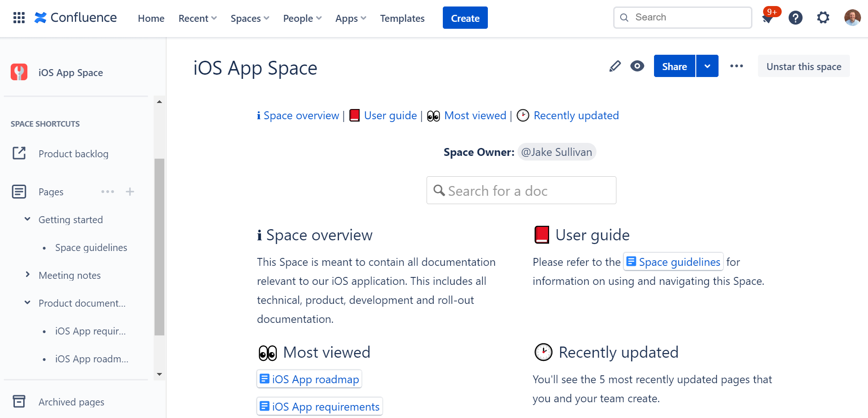Focus the Search for a doc field

[x=521, y=190]
